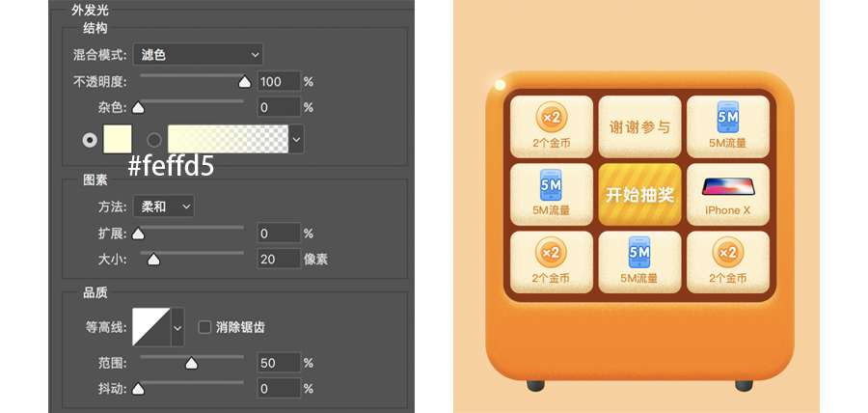Screen dimensions: 868x413
Task: Click the 抖动 value field showing 0
Action: pyautogui.click(x=279, y=388)
